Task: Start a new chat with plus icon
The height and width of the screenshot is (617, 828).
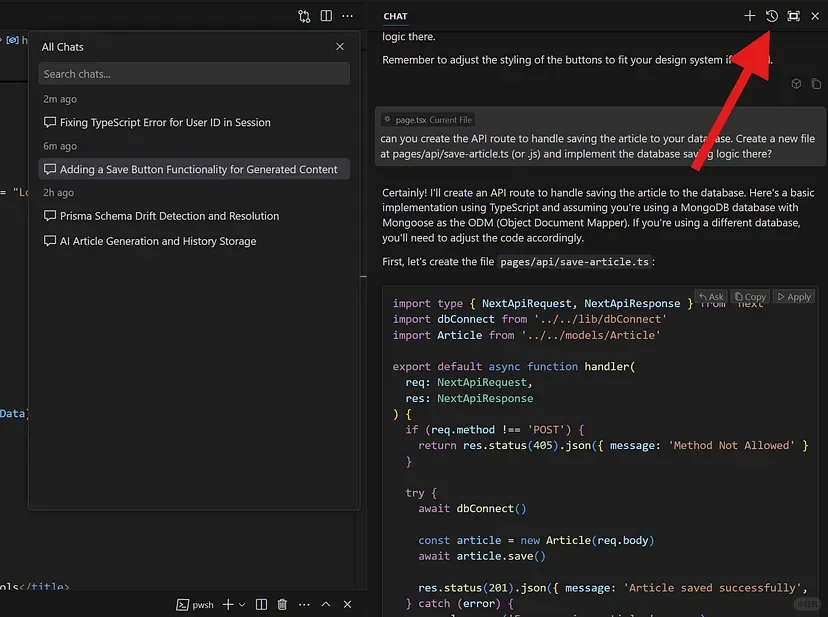Action: 750,16
